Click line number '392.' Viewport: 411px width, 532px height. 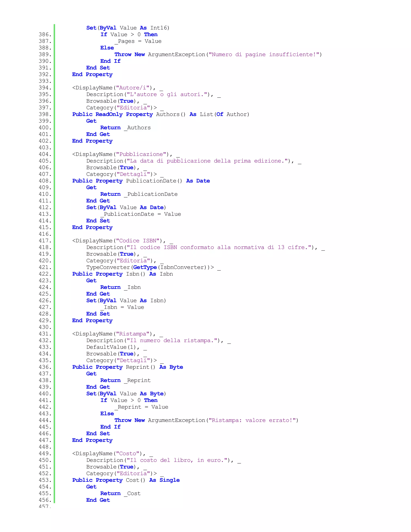click(x=45, y=74)
